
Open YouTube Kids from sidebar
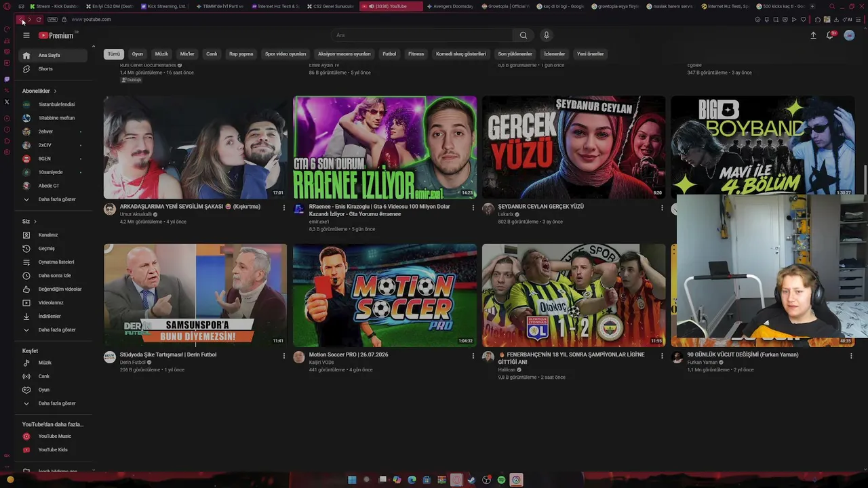[54, 449]
